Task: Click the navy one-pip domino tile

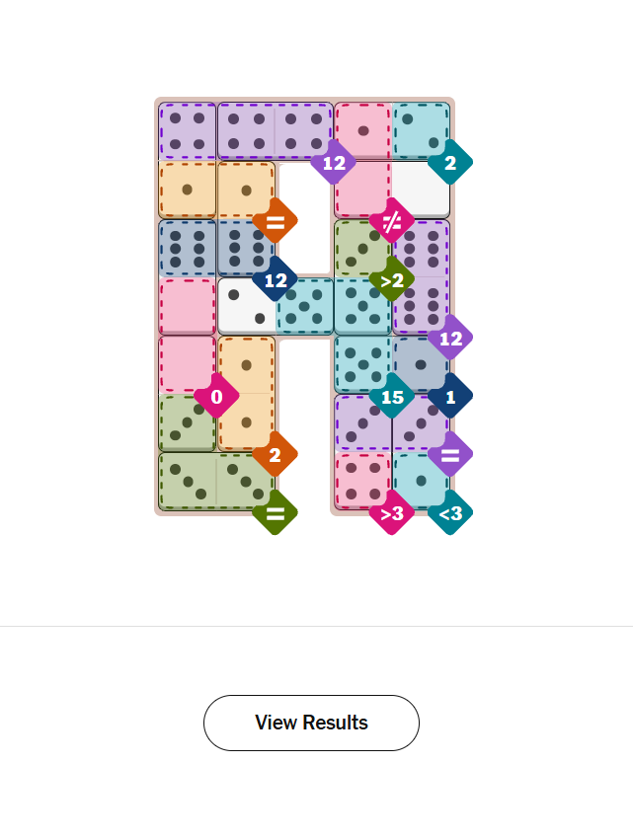Action: [421, 363]
